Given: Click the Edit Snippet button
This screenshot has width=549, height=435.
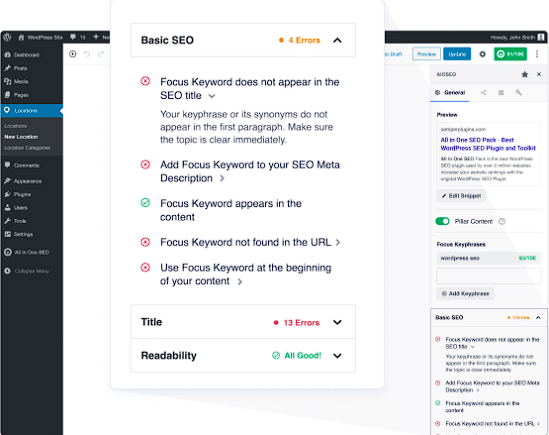Looking at the screenshot, I should pos(461,196).
